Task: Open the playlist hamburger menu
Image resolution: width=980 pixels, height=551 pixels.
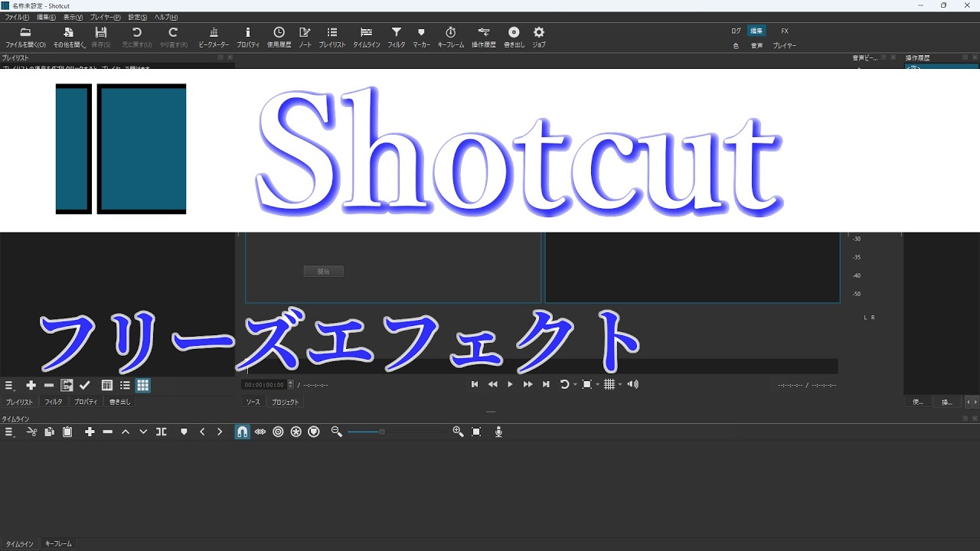Action: [x=9, y=385]
